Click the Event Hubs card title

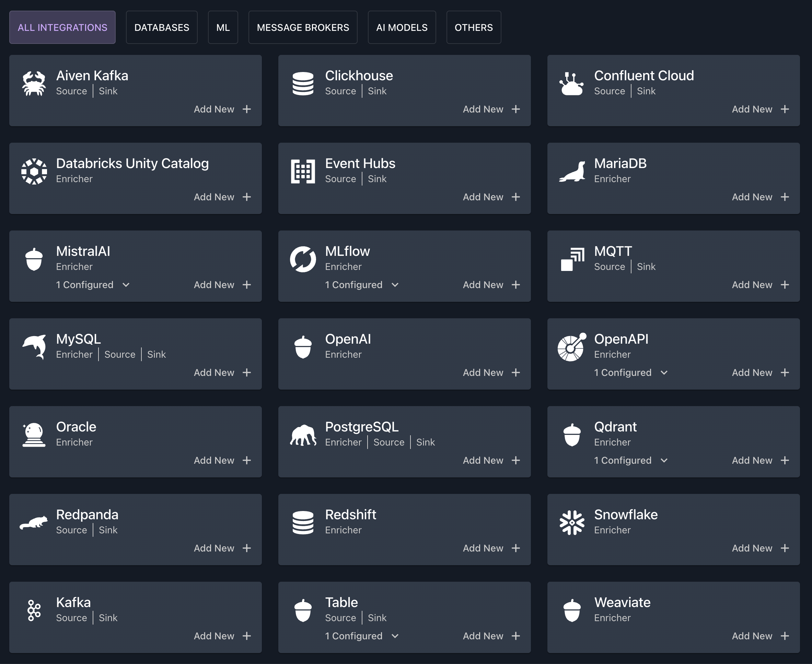point(360,164)
